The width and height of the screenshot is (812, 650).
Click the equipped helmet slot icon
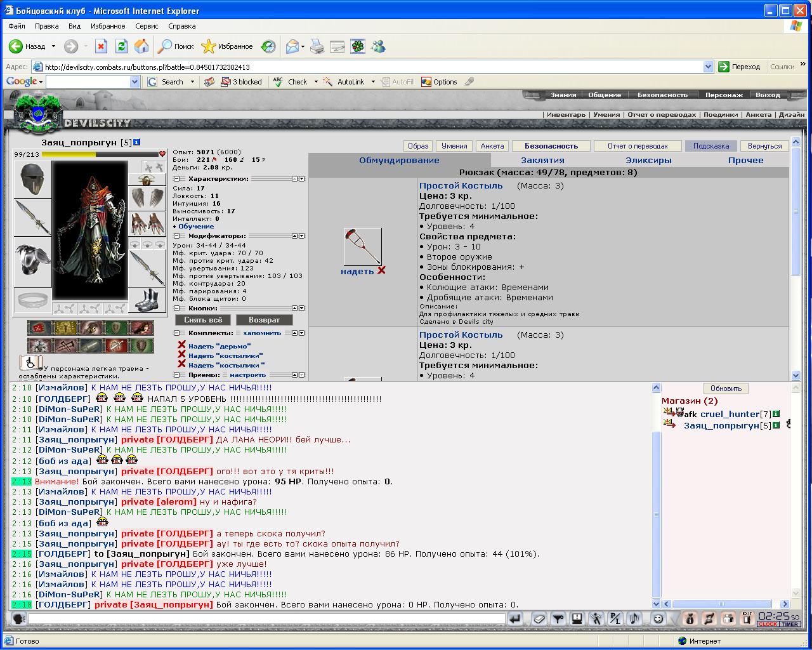click(x=32, y=180)
